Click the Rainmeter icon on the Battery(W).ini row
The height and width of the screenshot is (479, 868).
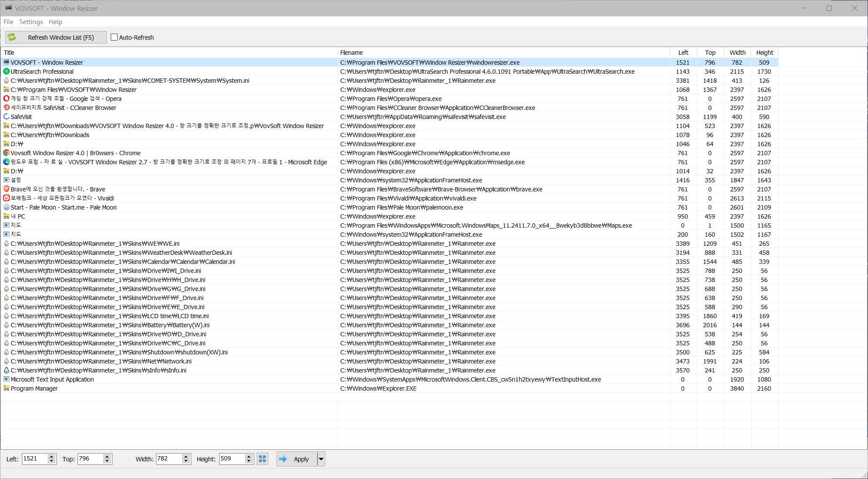point(6,325)
